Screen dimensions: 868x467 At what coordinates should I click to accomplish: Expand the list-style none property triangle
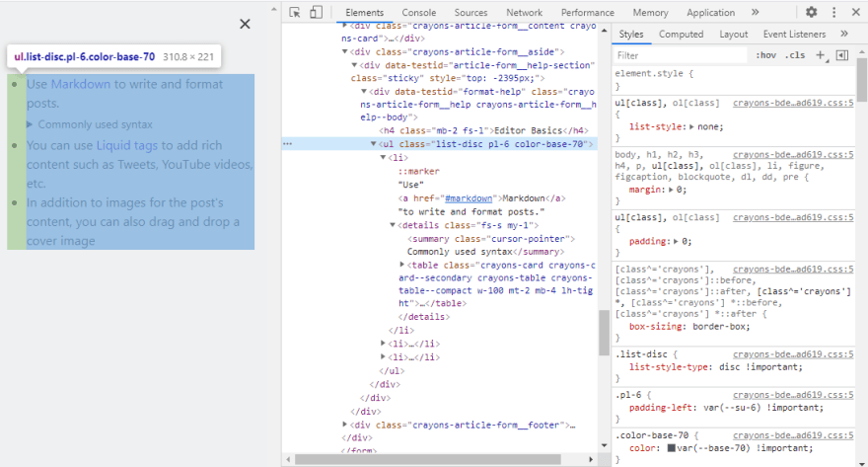tap(691, 126)
